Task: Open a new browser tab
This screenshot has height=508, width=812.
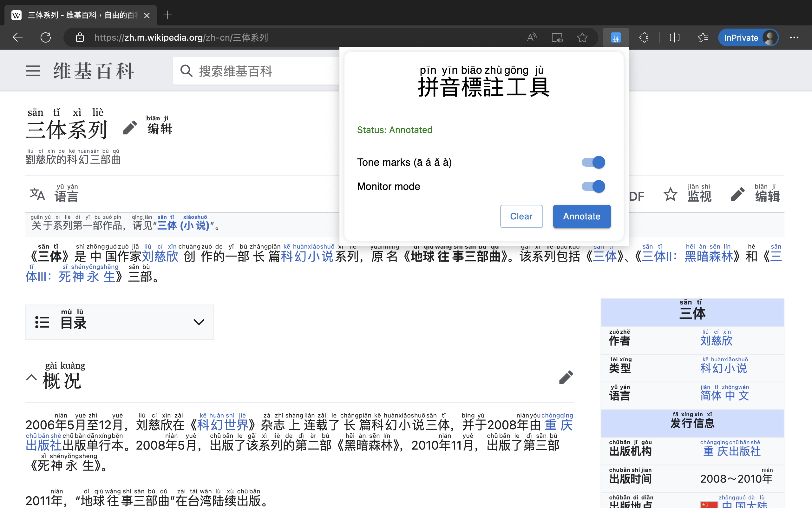Action: tap(167, 15)
